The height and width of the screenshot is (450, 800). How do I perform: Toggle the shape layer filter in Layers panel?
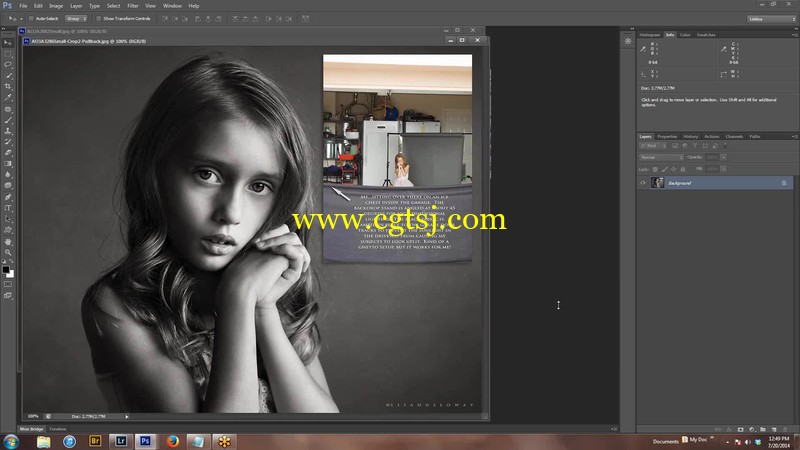(x=705, y=146)
